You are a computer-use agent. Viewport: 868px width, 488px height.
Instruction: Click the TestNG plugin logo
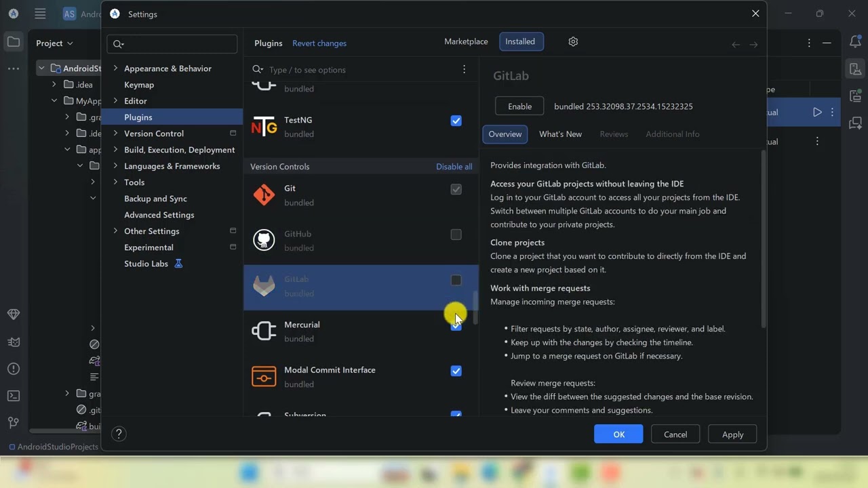point(264,127)
